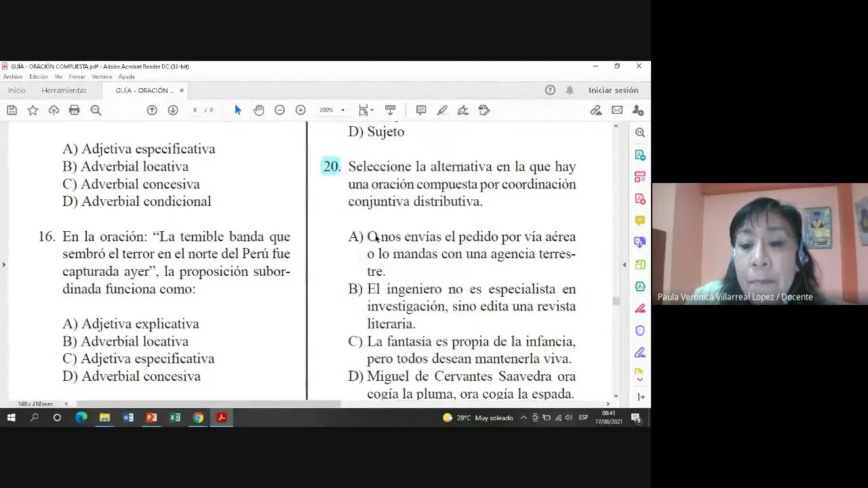868x488 pixels.
Task: Click the horizontal scrollbar thumb
Action: [208, 404]
